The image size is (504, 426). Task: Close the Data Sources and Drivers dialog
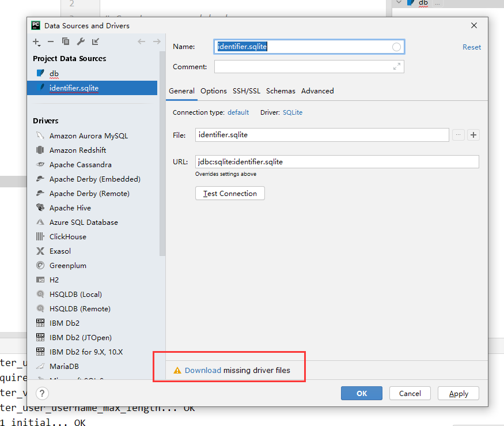coord(474,25)
